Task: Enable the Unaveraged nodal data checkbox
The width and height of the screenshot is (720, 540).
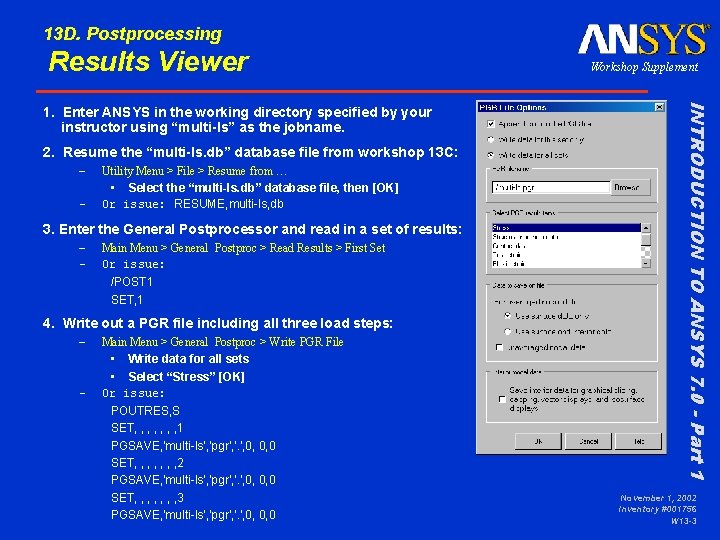Action: 500,348
